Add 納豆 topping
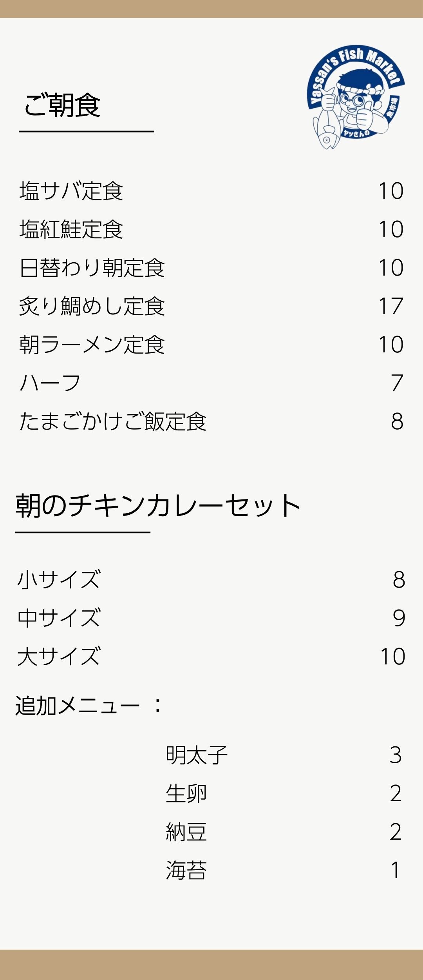 click(186, 832)
